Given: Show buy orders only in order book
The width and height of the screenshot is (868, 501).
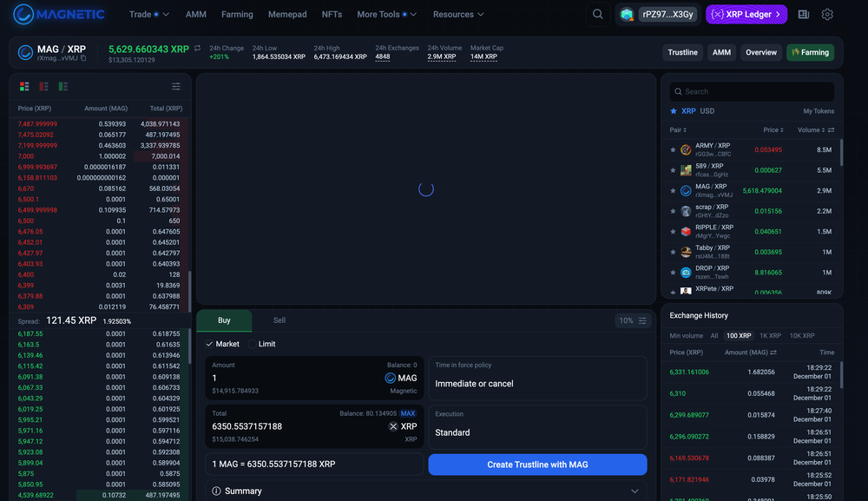Looking at the screenshot, I should (x=62, y=86).
